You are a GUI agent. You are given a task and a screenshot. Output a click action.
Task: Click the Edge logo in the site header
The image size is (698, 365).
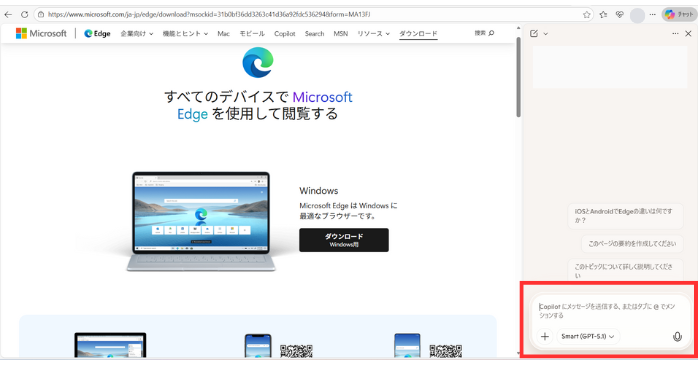(x=97, y=33)
